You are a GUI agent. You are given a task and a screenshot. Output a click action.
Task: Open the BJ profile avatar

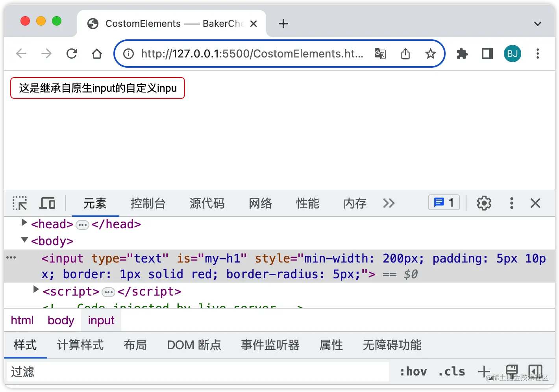pos(513,54)
